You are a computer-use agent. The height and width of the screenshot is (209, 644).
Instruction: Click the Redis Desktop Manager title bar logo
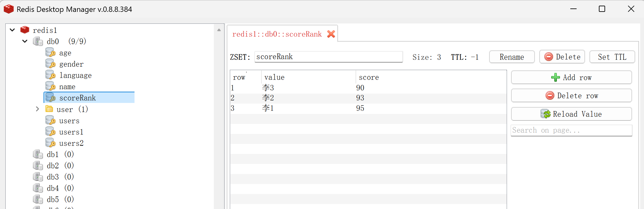[8, 9]
